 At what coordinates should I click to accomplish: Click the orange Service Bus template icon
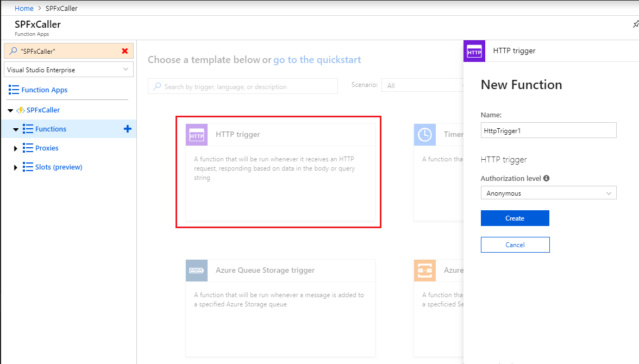click(424, 271)
